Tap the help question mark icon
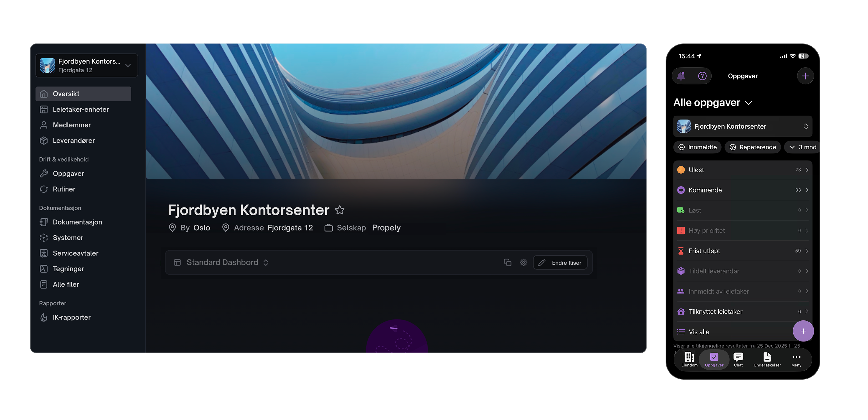Screen dimensions: 868x420 pos(702,76)
